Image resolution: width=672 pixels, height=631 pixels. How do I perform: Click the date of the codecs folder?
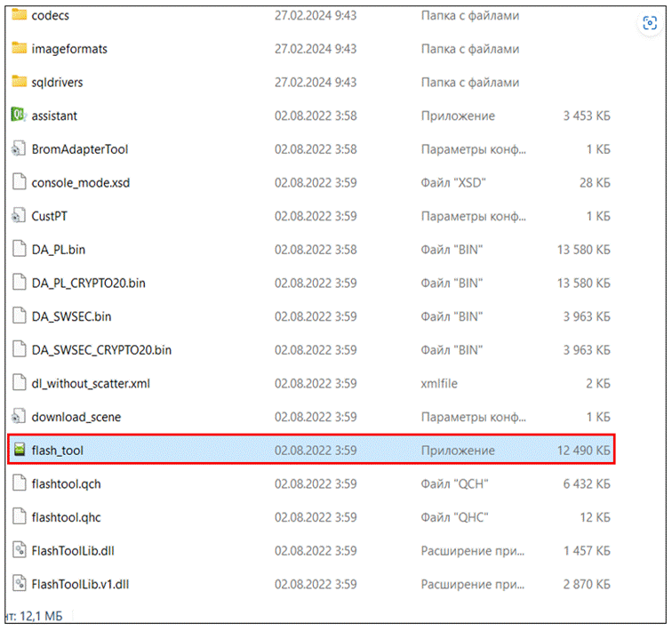tap(316, 15)
